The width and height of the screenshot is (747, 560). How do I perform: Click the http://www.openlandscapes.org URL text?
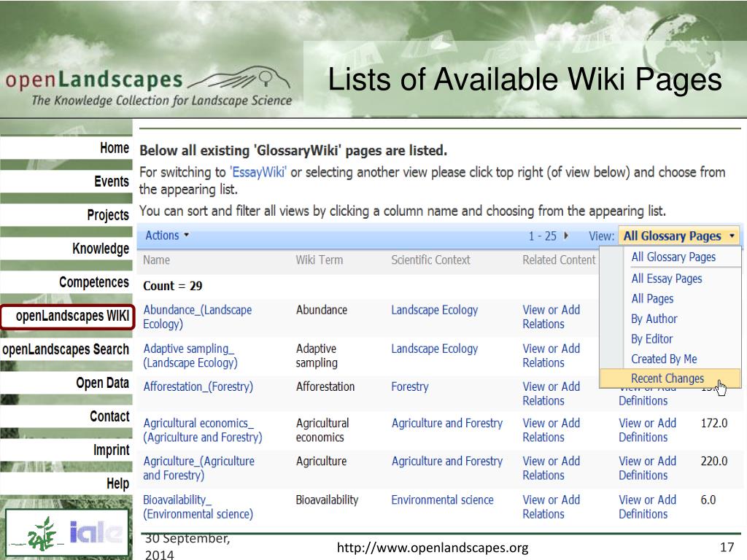433,548
